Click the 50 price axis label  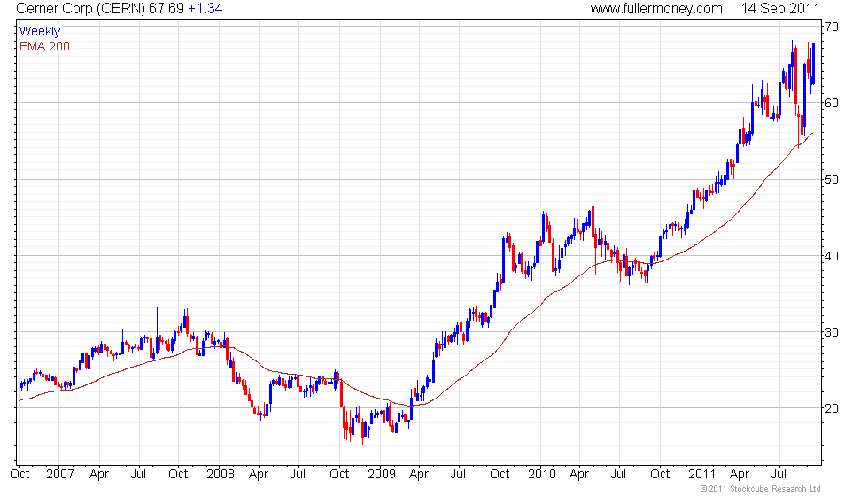pos(832,180)
